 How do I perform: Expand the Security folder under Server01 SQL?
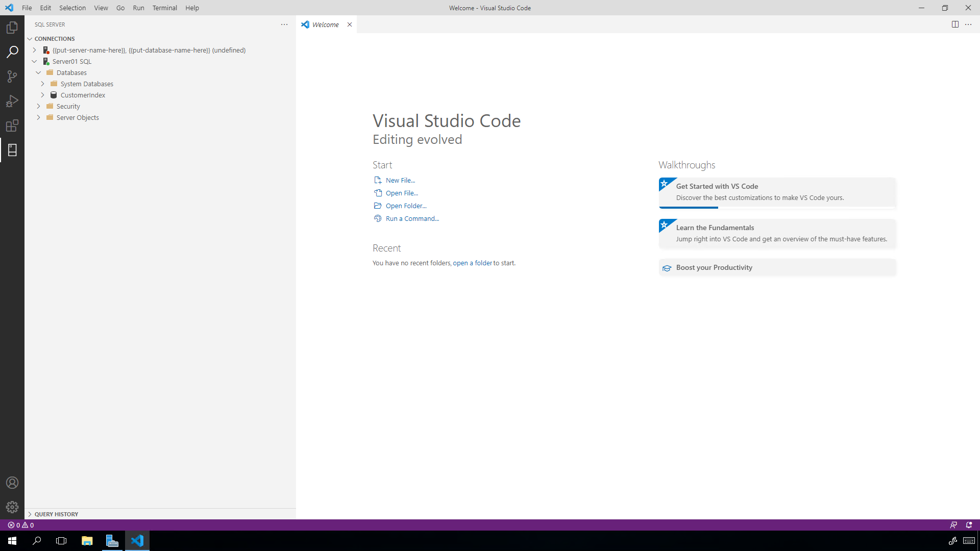[x=38, y=106]
